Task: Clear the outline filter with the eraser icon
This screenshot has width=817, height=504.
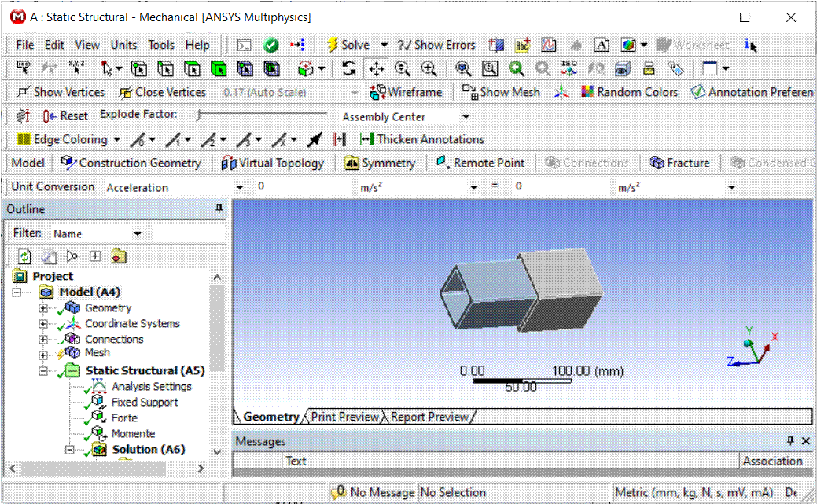Action: point(49,256)
